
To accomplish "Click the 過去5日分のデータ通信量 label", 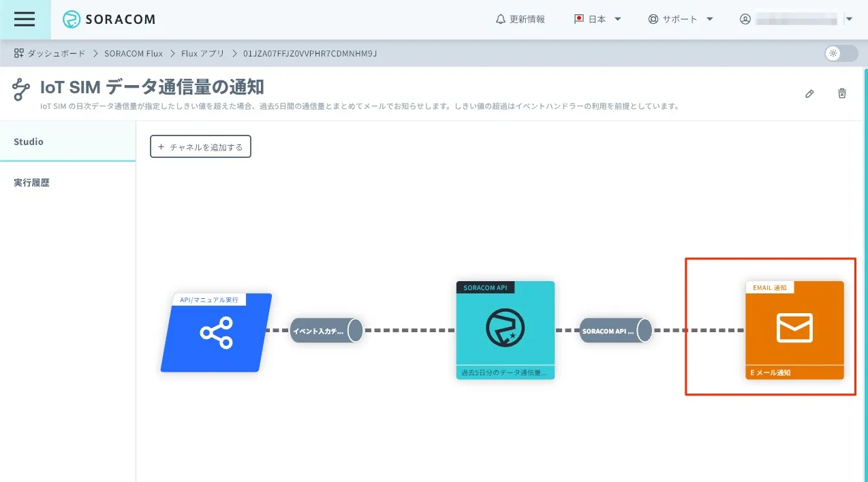I will pos(504,372).
